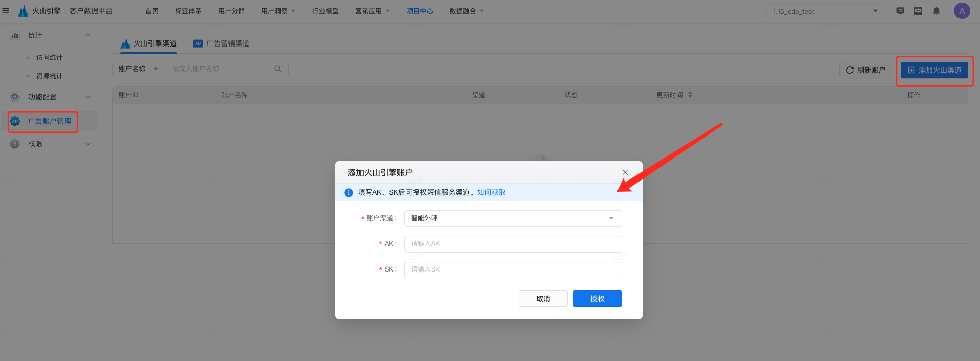This screenshot has width=980, height=361.
Task: Click the 广告账户管理 AD icon
Action: point(15,121)
